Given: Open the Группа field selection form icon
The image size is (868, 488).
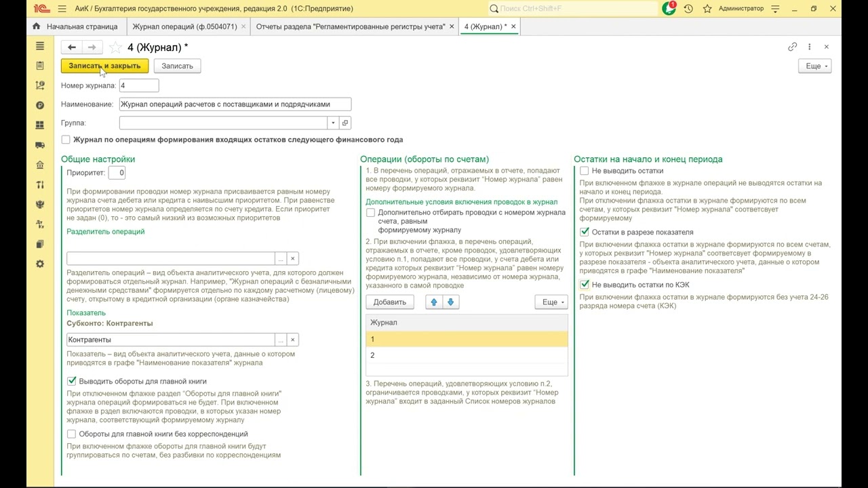Looking at the screenshot, I should 345,123.
